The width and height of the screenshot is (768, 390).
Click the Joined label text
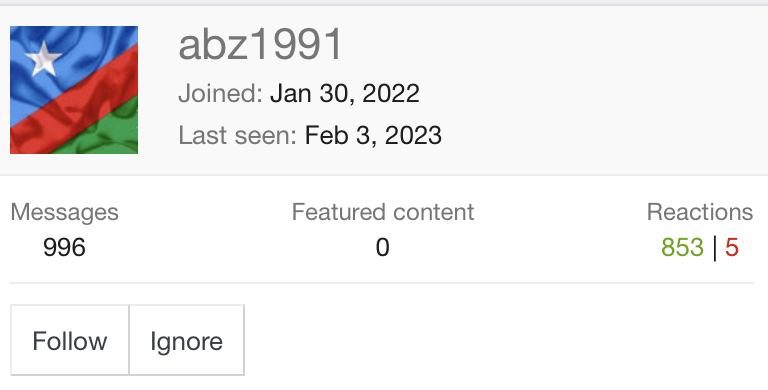pos(221,93)
